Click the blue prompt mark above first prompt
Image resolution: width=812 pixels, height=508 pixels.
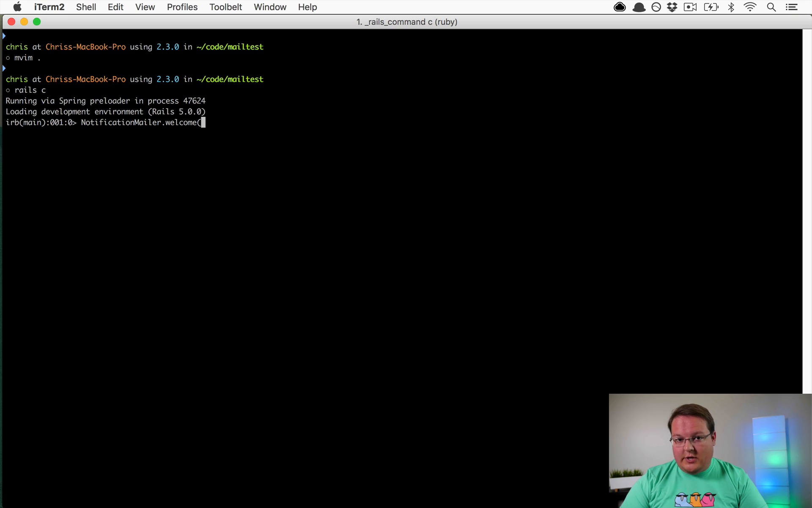[4, 36]
